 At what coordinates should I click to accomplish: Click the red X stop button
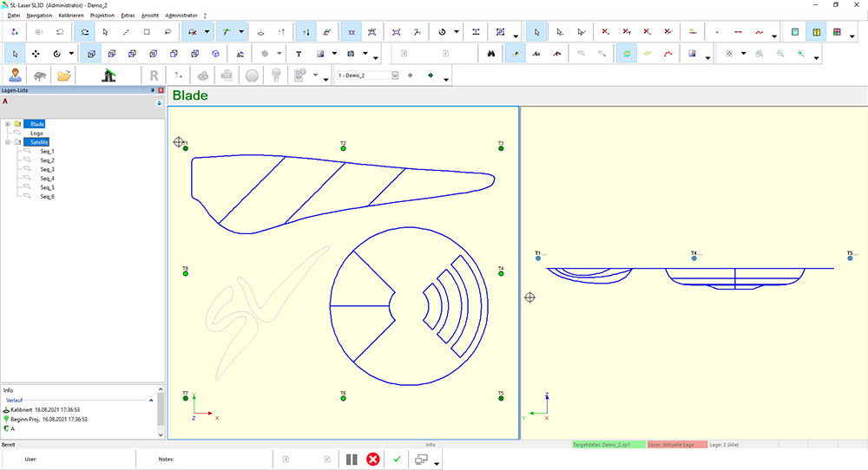click(373, 459)
